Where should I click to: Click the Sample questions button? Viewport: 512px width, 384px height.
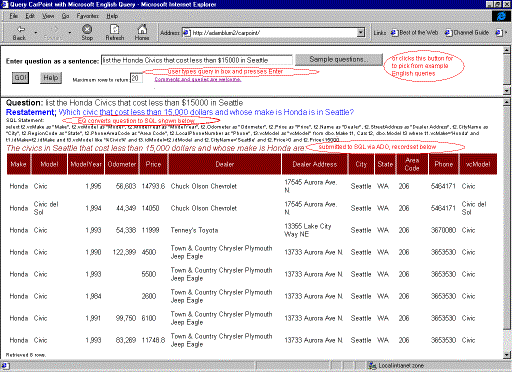click(x=339, y=60)
